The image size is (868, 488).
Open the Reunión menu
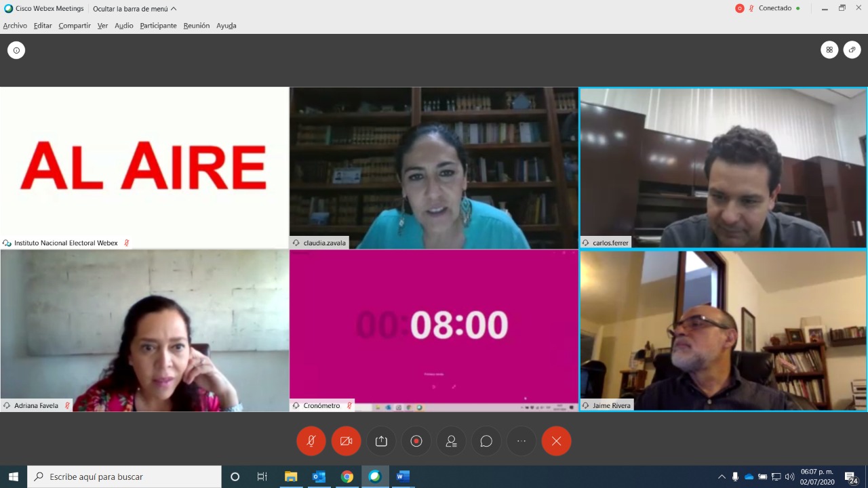pos(197,26)
